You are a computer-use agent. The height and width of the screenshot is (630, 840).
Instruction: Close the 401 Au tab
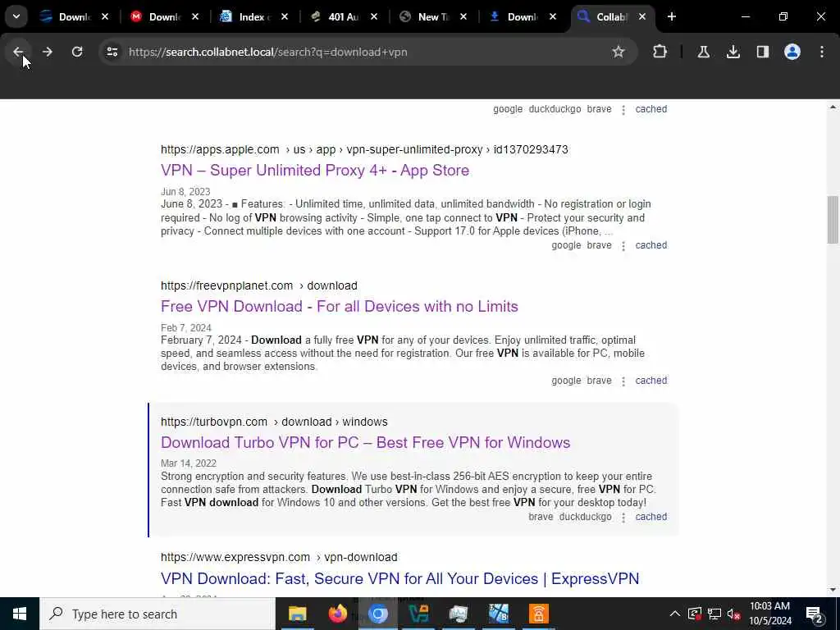point(374,17)
